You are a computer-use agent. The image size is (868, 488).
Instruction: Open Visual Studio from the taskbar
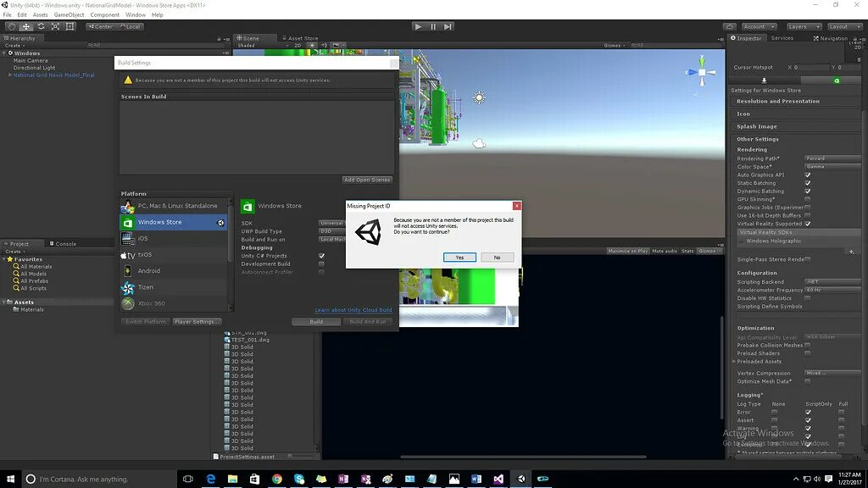pyautogui.click(x=498, y=479)
